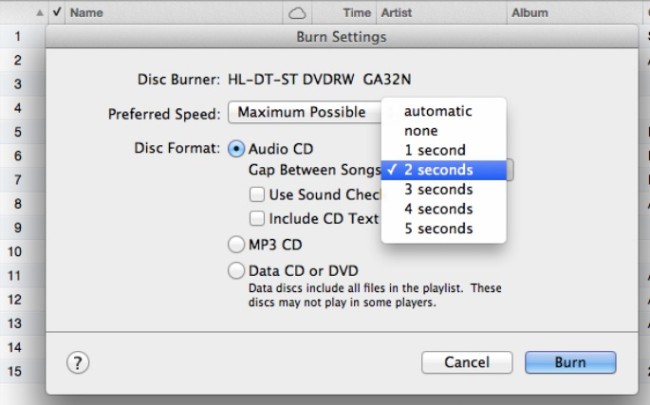
Task: Open the Preferred Speed Maximum Possible dropdown
Action: 305,112
